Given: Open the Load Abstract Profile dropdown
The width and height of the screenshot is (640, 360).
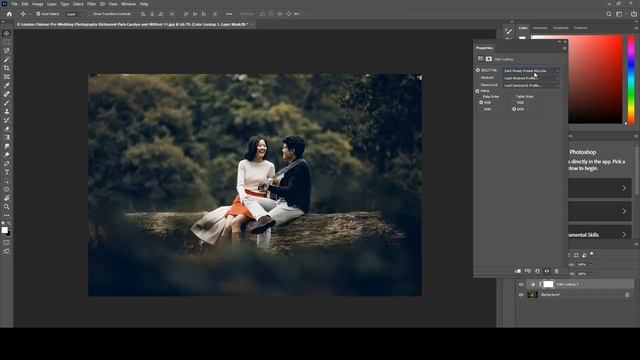Looking at the screenshot, I should click(531, 78).
